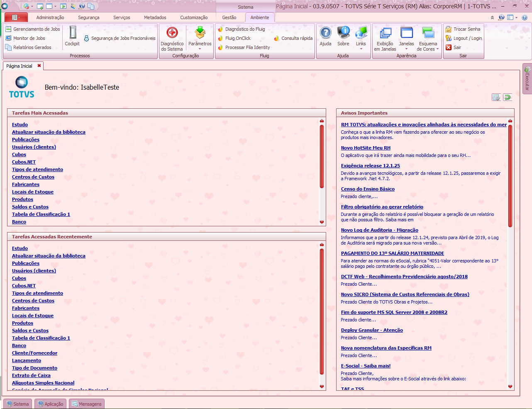Viewport: 532px width, 409px height.
Task: Click Exibição em Janelas
Action: (x=385, y=39)
